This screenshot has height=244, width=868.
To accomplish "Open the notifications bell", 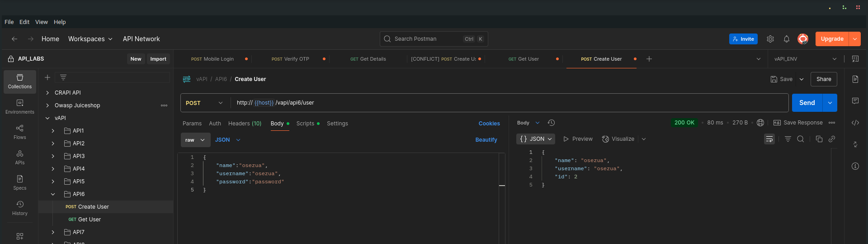I will [787, 39].
